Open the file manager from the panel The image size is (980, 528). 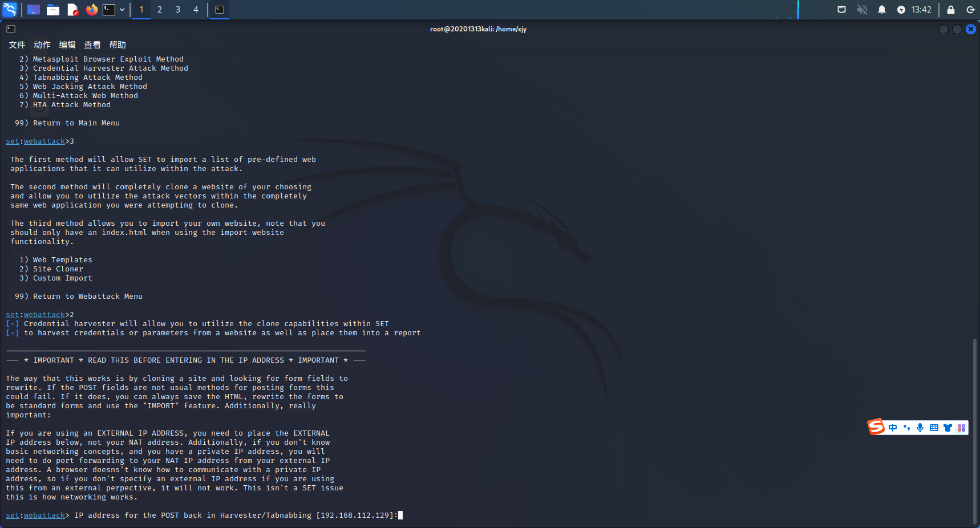coord(53,10)
